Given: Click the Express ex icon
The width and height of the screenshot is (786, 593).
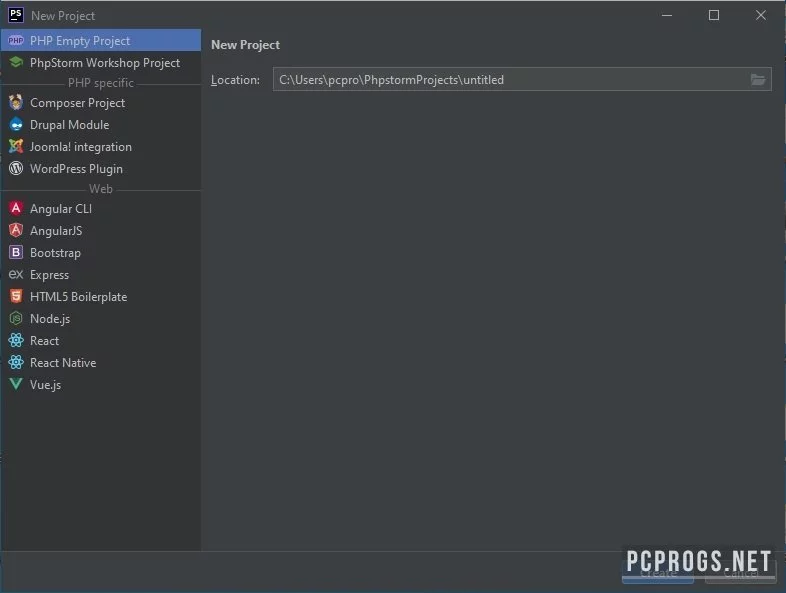Looking at the screenshot, I should [x=16, y=274].
